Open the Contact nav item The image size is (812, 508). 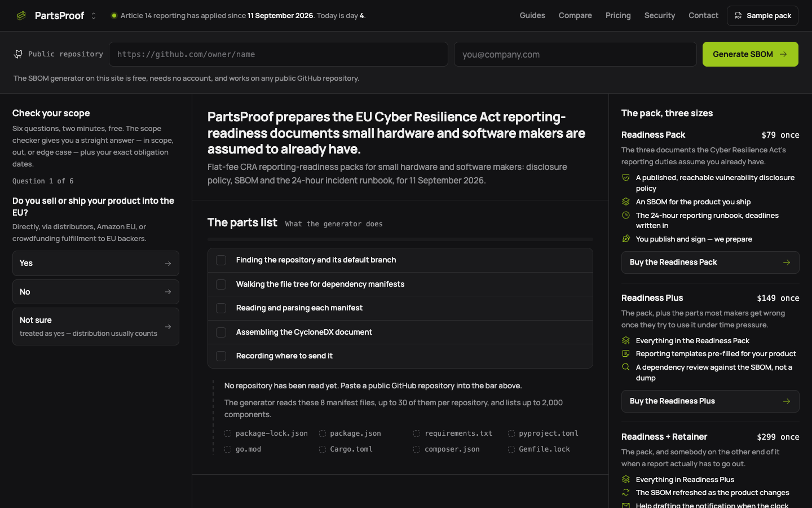(x=703, y=16)
